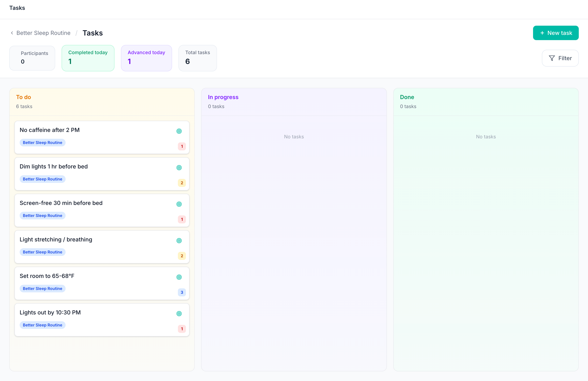Go back to Better Sleep Routine breadcrumb
The height and width of the screenshot is (381, 588).
click(44, 33)
